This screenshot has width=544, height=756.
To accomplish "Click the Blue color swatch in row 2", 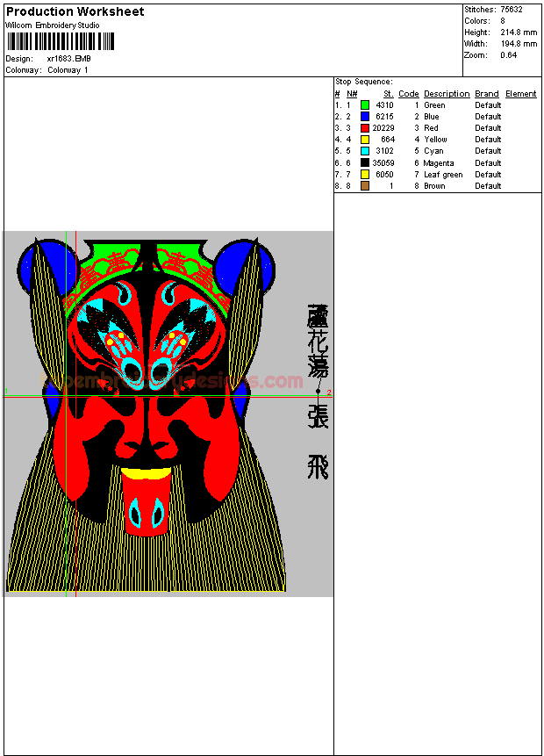I will point(365,116).
